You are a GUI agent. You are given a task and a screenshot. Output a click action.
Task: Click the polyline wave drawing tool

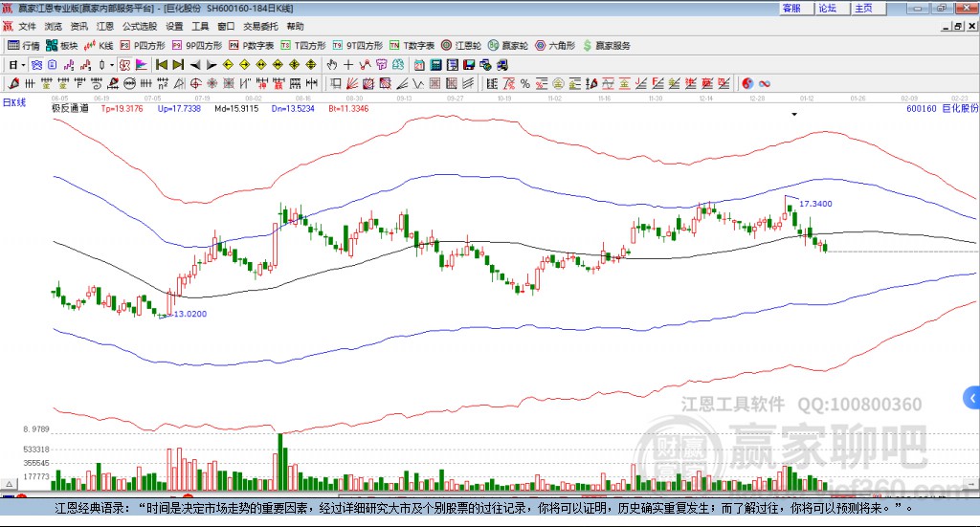coord(418,83)
